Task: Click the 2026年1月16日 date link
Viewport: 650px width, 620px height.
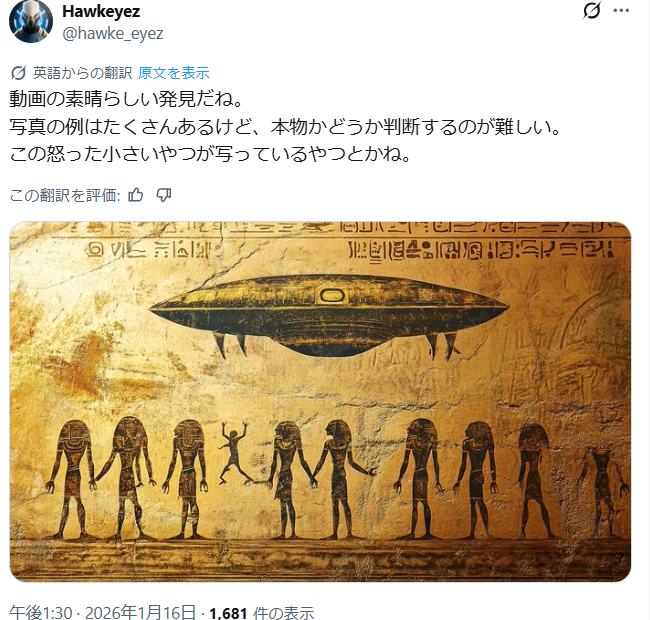Action: [x=141, y=612]
